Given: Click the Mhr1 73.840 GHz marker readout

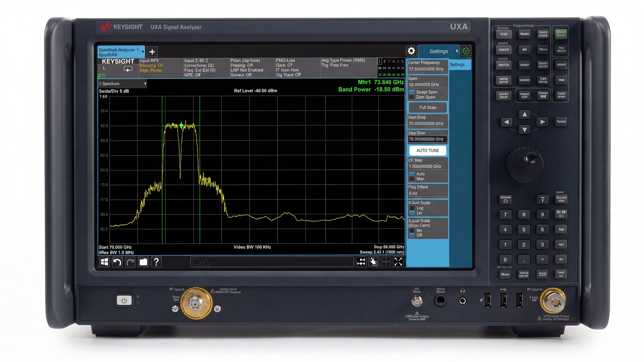Looking at the screenshot, I should tap(381, 82).
